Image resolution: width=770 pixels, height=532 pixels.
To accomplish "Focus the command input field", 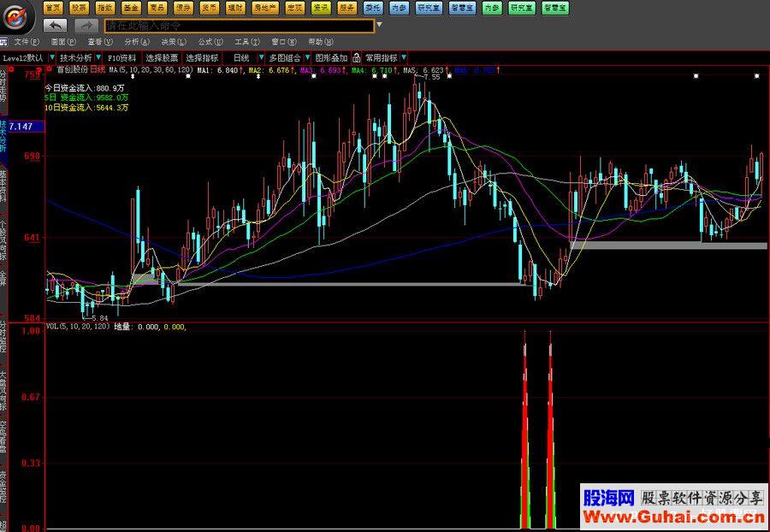I will click(240, 26).
